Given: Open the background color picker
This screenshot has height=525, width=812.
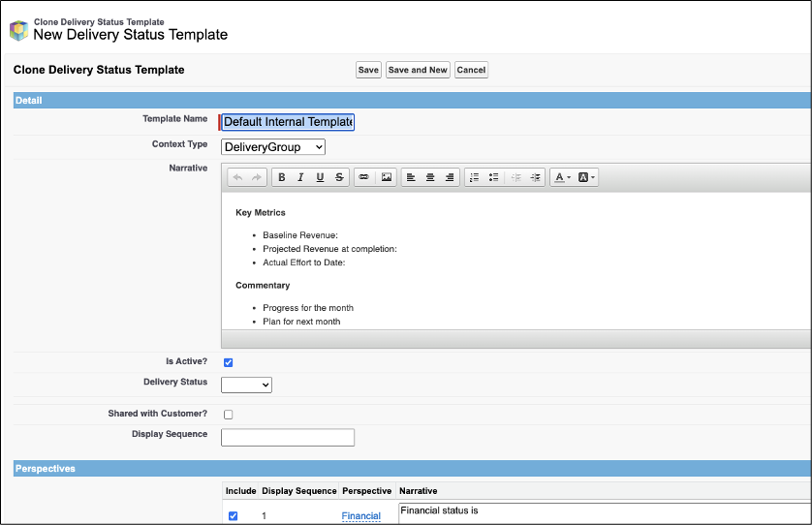Looking at the screenshot, I should (586, 177).
